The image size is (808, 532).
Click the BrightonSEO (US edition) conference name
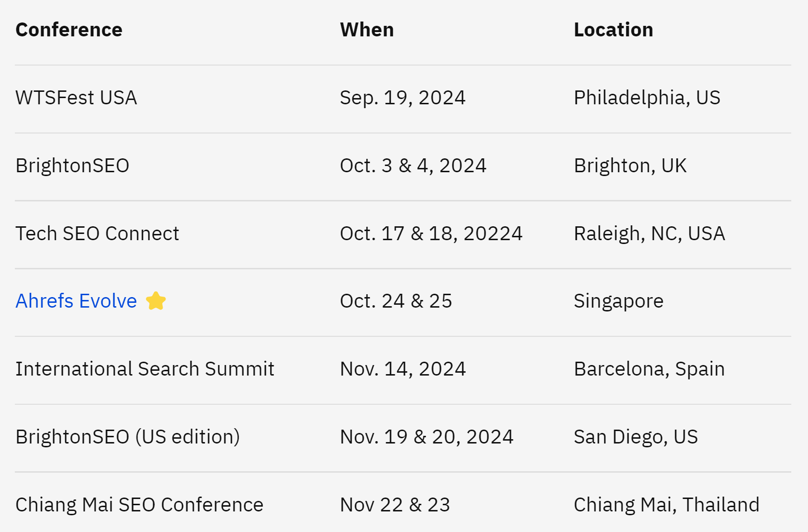(127, 437)
